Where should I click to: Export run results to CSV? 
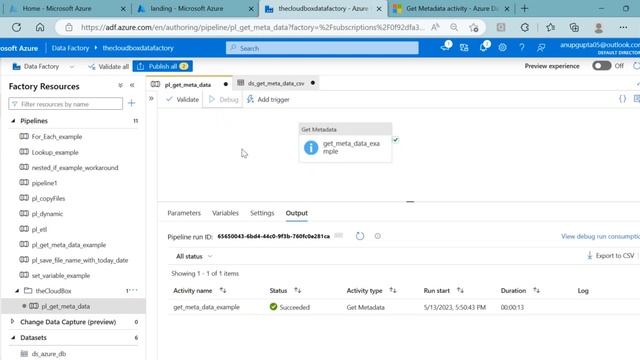(x=611, y=256)
